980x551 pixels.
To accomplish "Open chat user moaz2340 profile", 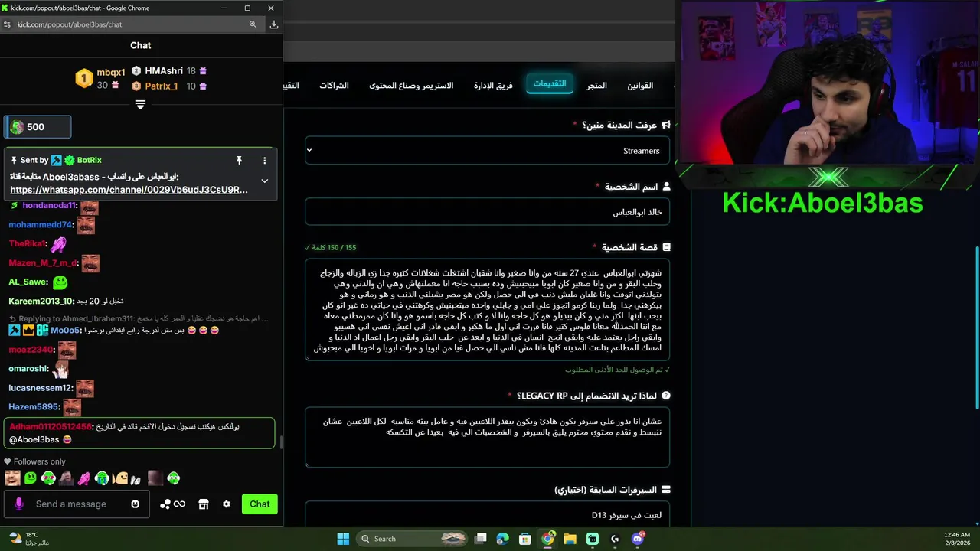I will [x=31, y=350].
